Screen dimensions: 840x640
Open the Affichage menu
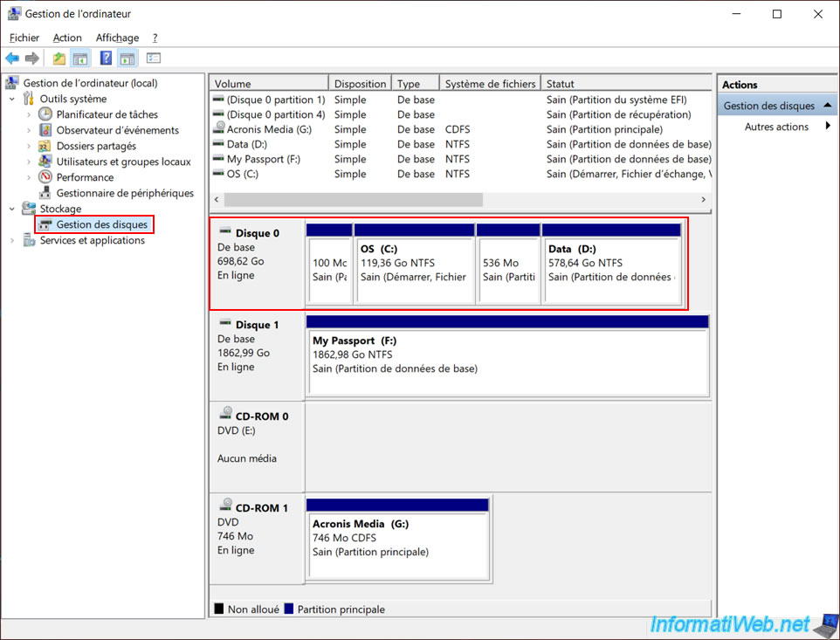(117, 38)
